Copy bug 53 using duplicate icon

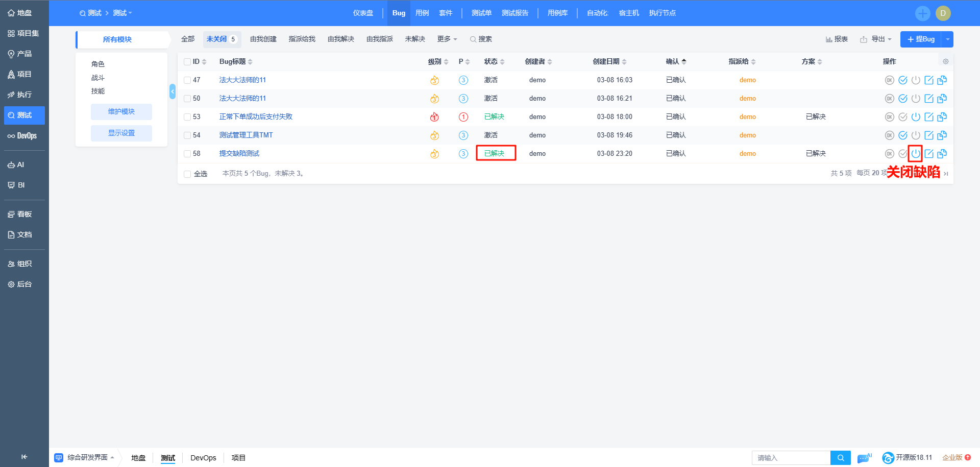(942, 117)
